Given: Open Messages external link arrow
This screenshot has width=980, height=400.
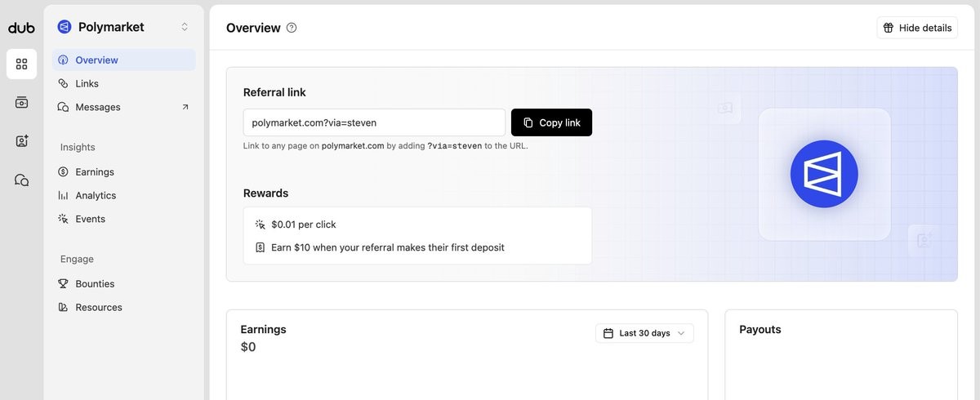Looking at the screenshot, I should tap(185, 107).
